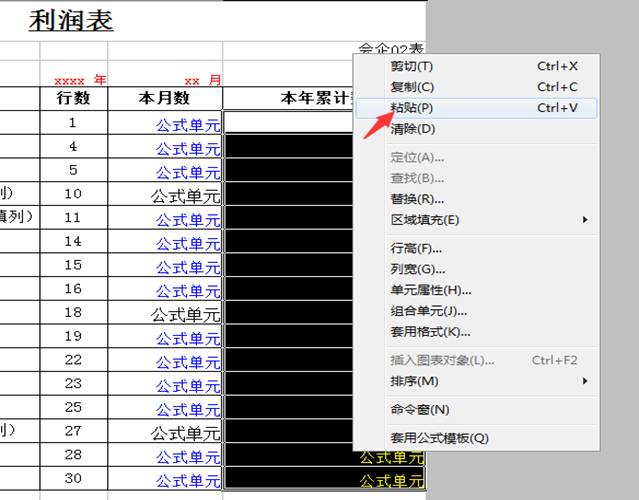Choose 套用格式(K)... from the menu
This screenshot has width=639, height=500.
point(430,332)
